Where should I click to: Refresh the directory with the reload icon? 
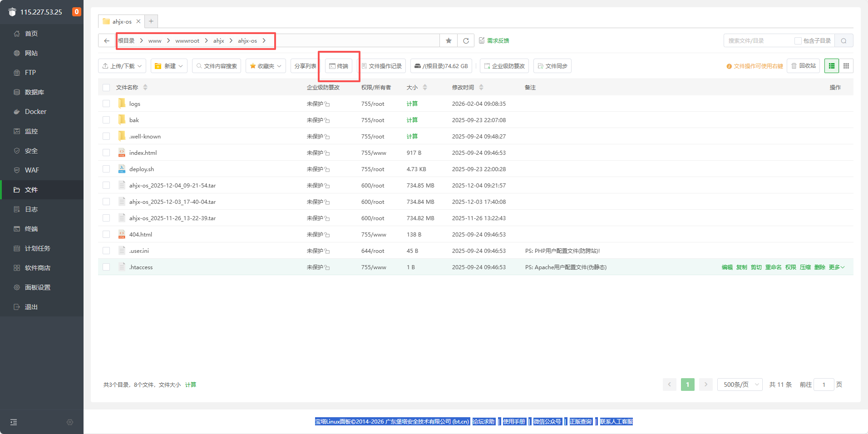466,41
